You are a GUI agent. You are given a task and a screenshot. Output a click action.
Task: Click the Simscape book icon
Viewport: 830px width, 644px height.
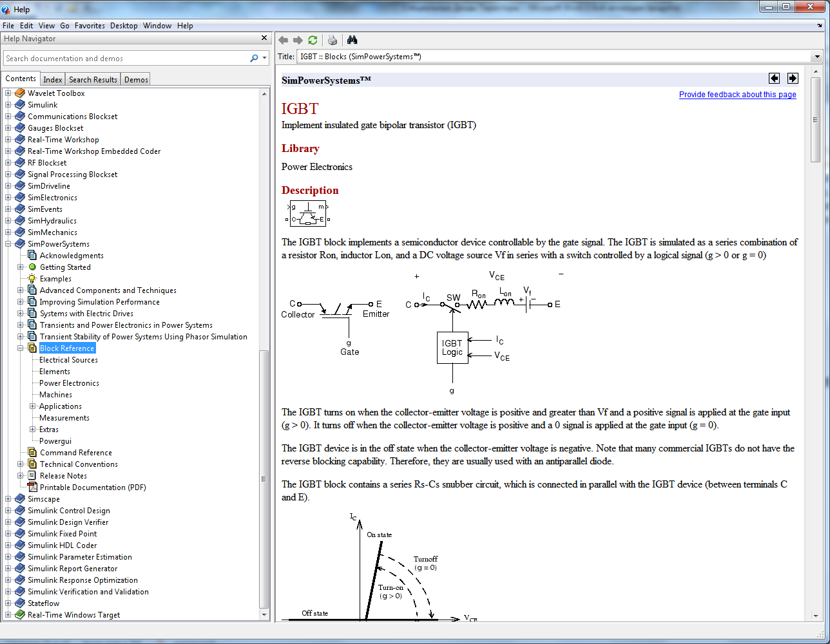(x=20, y=499)
